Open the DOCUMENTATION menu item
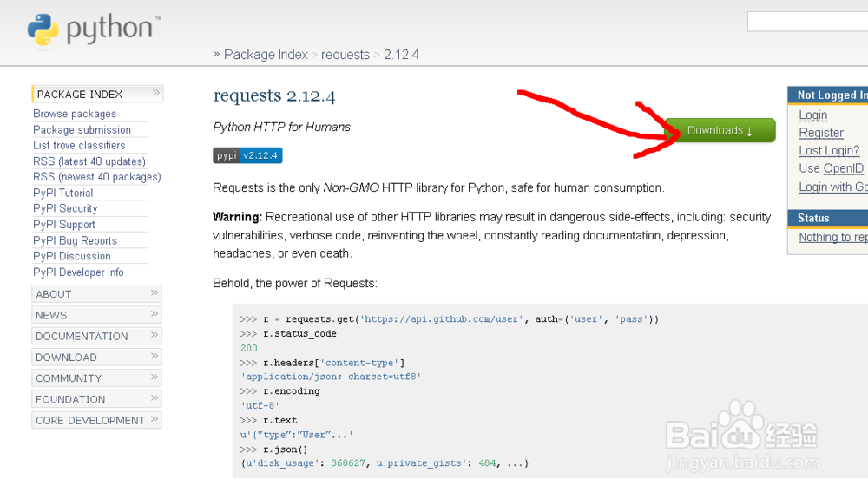 [97, 336]
